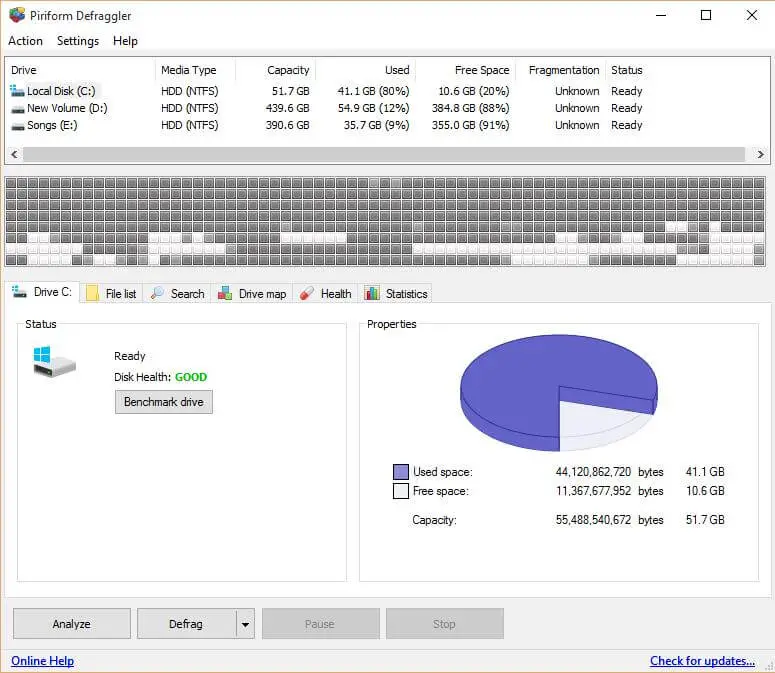This screenshot has width=775, height=673.
Task: Click the Check for updates link
Action: pos(702,661)
